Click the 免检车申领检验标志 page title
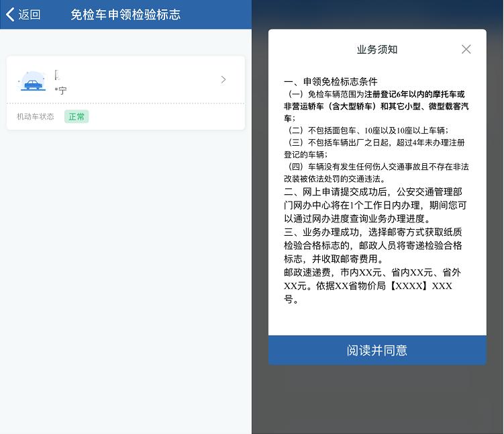This screenshot has height=434, width=504. pos(125,15)
